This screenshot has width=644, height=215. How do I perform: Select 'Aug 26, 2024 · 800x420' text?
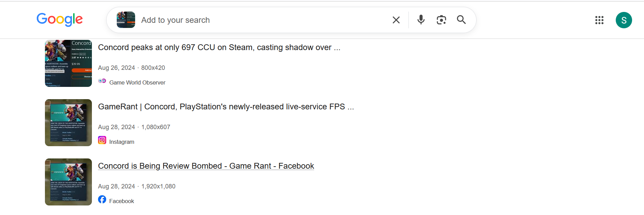click(131, 68)
